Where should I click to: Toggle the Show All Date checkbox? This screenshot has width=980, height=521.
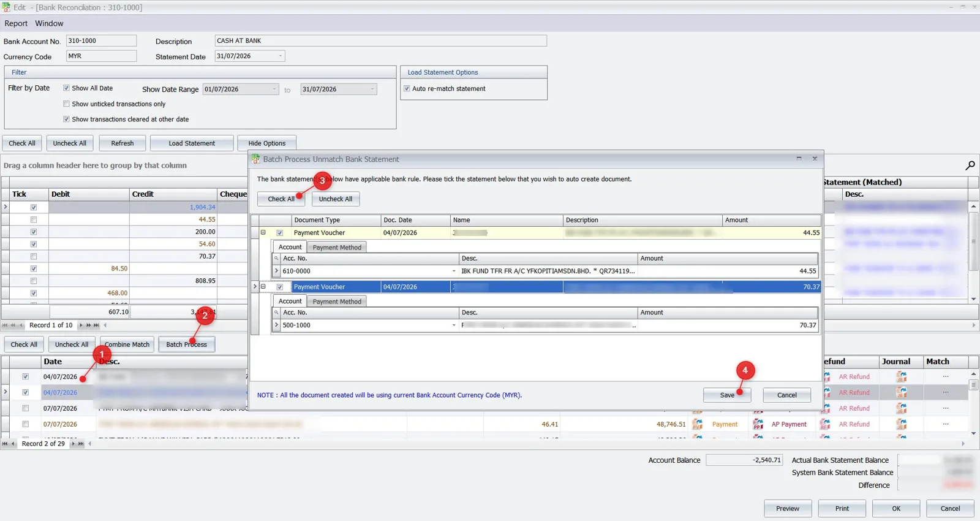coord(66,88)
